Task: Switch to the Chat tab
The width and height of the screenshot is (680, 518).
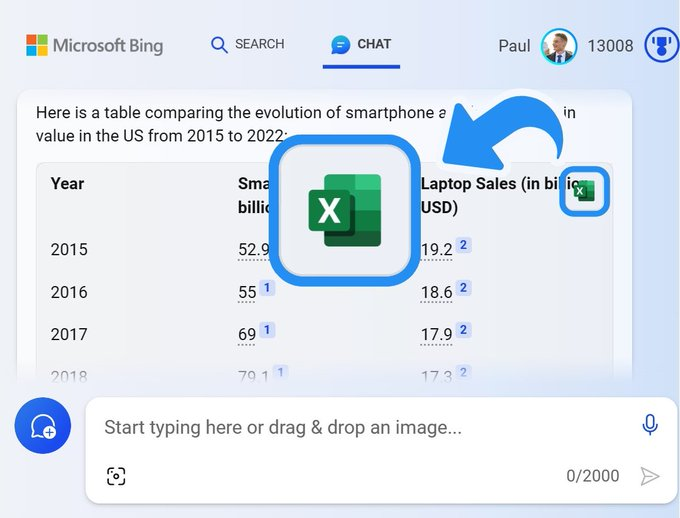Action: pos(361,45)
